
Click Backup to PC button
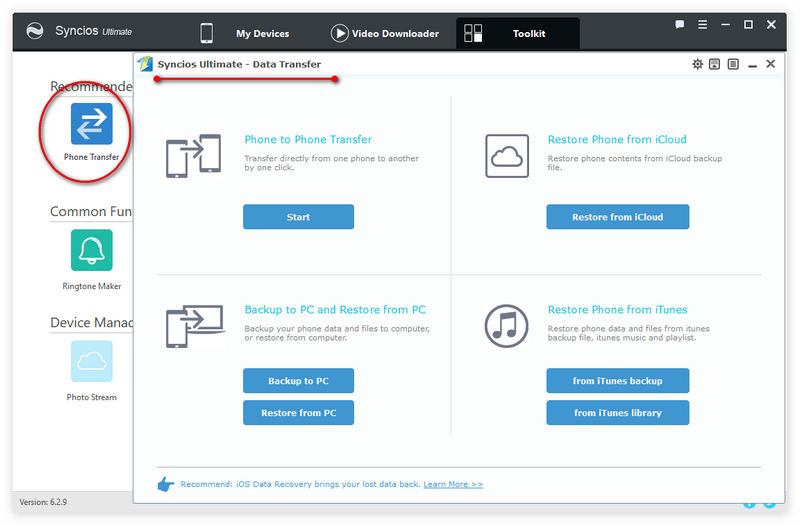point(298,381)
